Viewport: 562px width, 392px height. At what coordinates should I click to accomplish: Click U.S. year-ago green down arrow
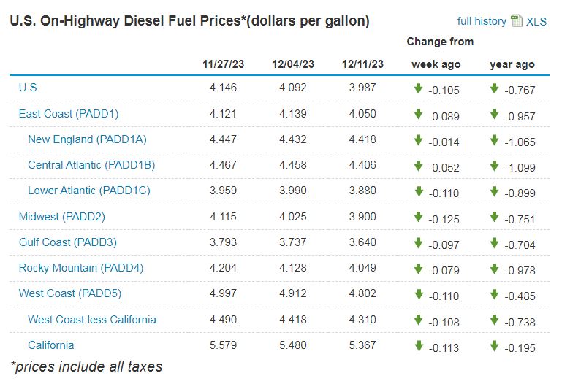click(495, 88)
